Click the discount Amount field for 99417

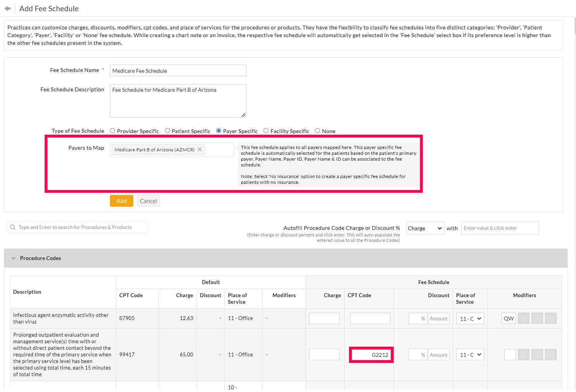(x=438, y=355)
